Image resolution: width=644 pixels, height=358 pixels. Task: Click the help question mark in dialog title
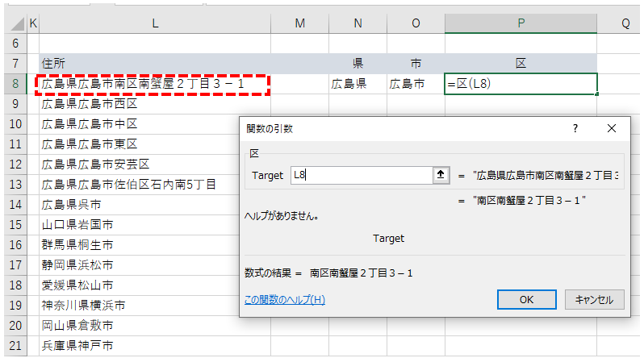pos(575,128)
